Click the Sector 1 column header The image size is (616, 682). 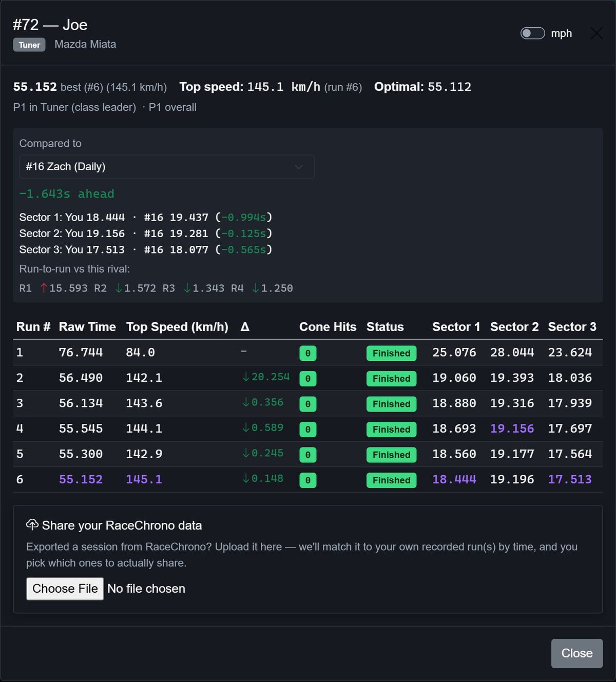click(x=456, y=327)
